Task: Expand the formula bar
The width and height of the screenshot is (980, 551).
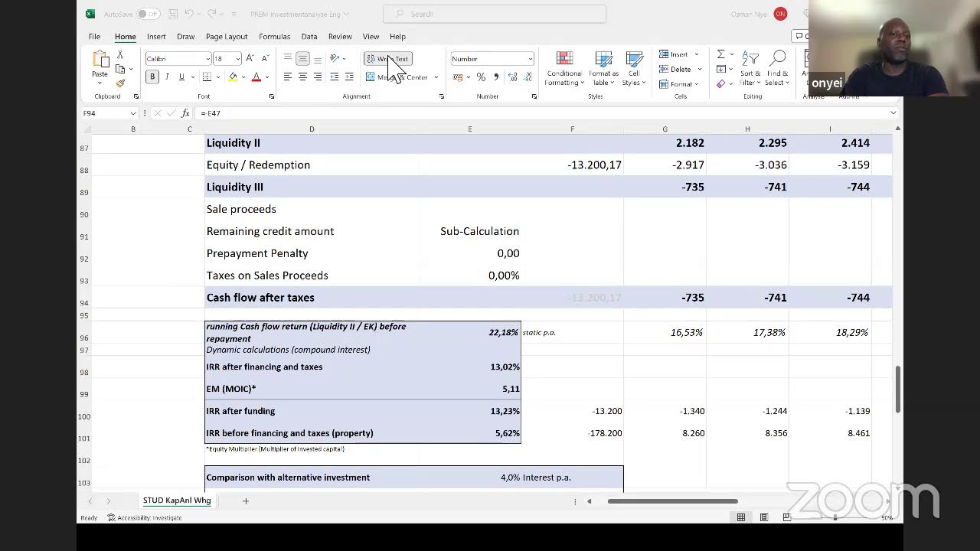Action: (x=893, y=113)
